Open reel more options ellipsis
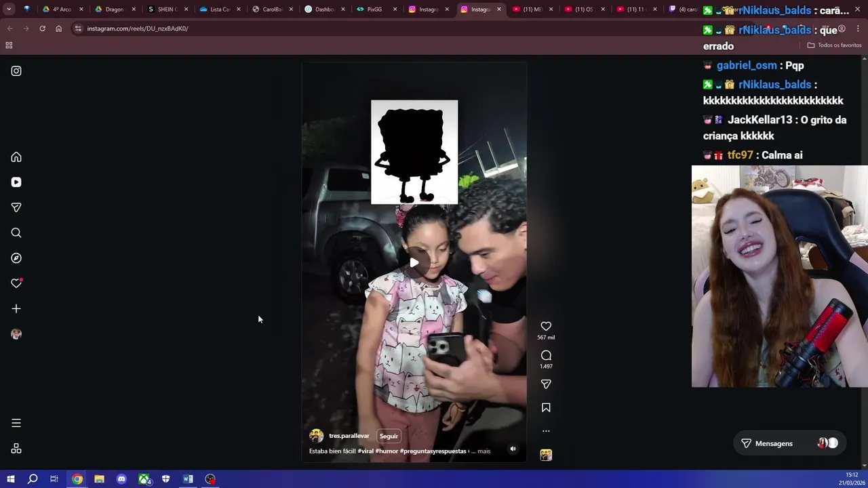Screen dimensions: 868x488 coord(546,431)
